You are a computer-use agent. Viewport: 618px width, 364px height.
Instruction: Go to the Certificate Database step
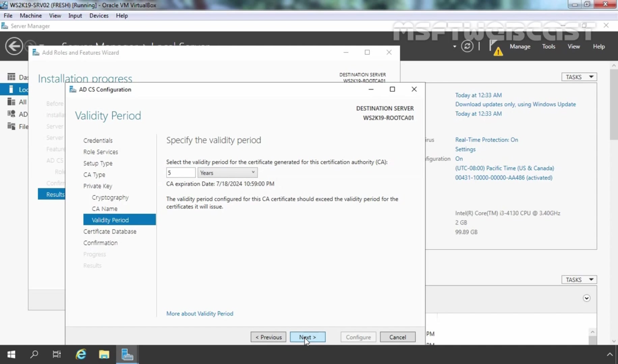tap(110, 232)
